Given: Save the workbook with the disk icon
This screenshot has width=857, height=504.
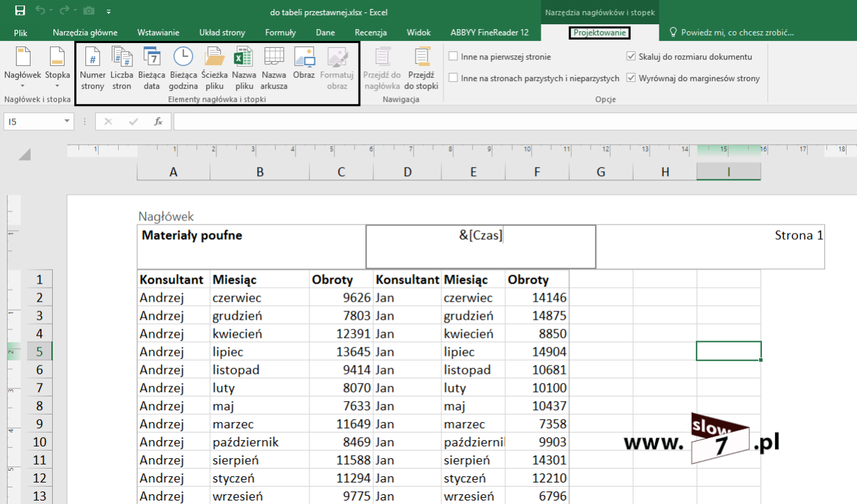Looking at the screenshot, I should (x=19, y=11).
